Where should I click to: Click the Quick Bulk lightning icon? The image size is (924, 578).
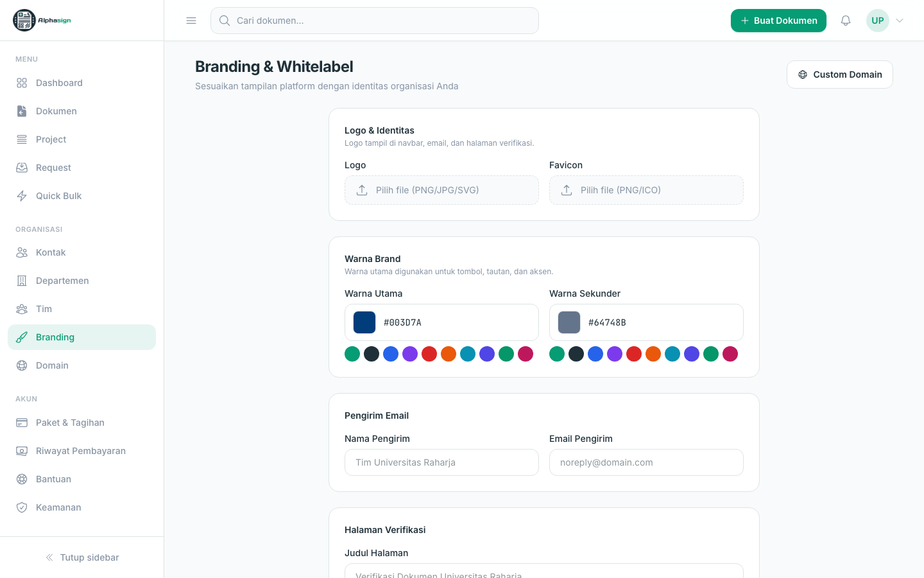pos(22,196)
